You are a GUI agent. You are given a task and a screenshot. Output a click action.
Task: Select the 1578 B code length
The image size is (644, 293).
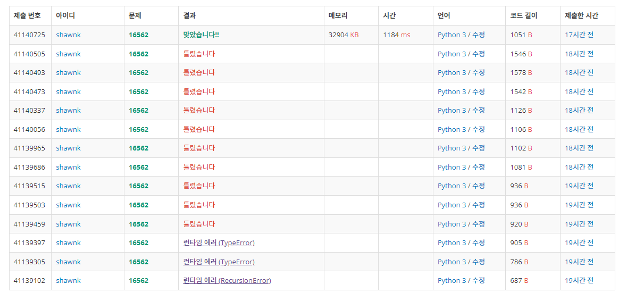click(521, 72)
